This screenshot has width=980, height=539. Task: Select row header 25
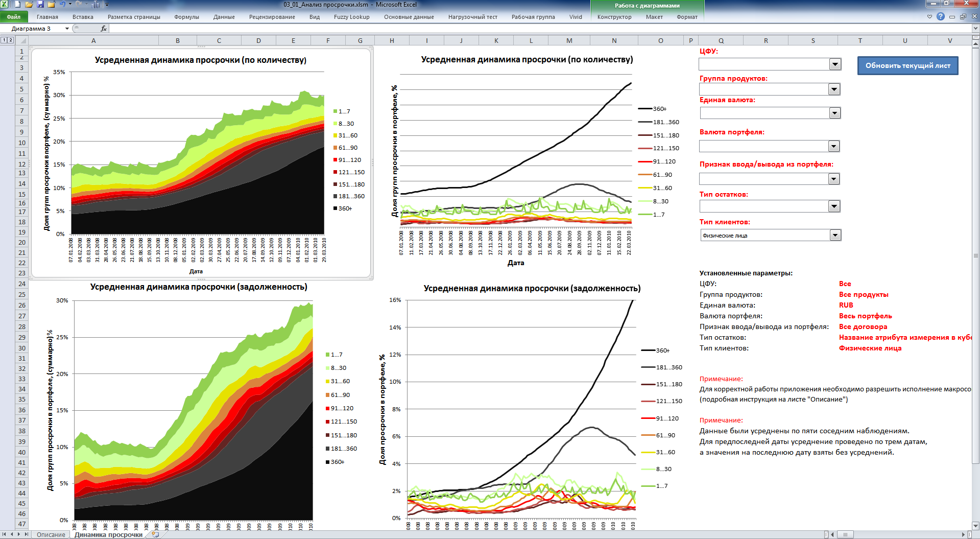[x=22, y=294]
